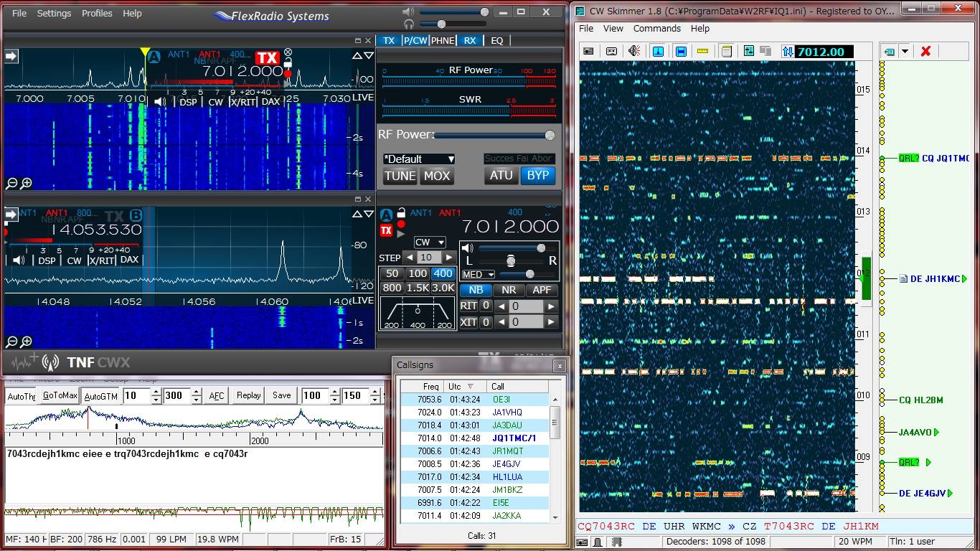This screenshot has width=980, height=551.
Task: Click the RF Power slider handle
Action: pyautogui.click(x=550, y=135)
